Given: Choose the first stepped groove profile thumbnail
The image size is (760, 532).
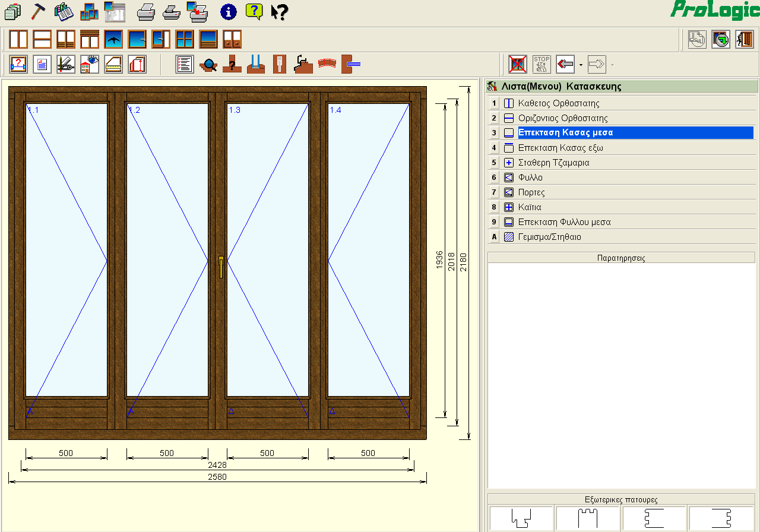Looking at the screenshot, I should (522, 518).
